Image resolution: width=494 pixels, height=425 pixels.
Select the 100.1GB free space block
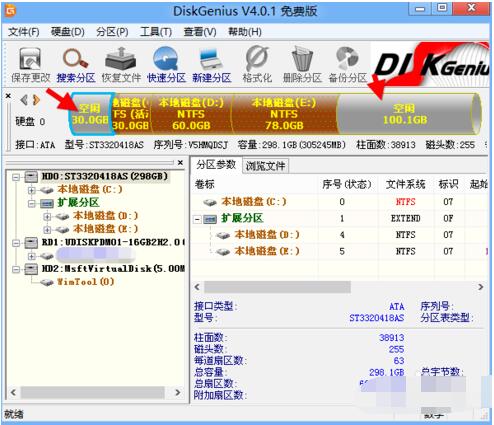[405, 114]
